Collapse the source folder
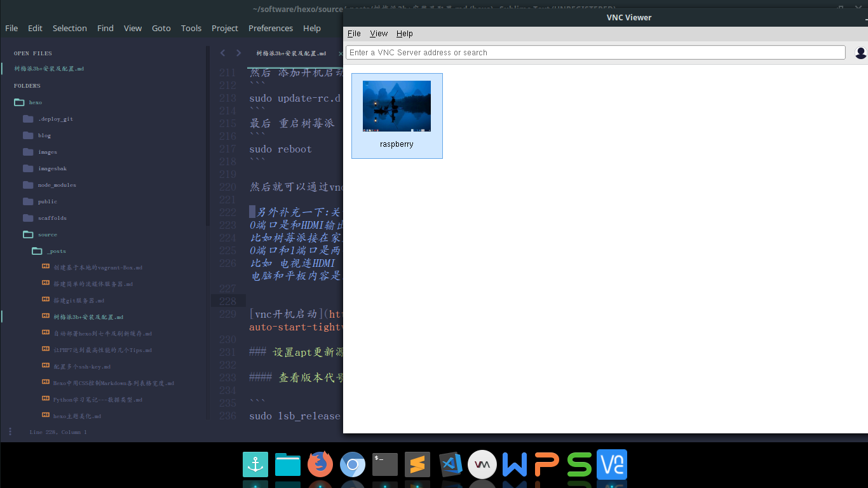 click(x=28, y=234)
